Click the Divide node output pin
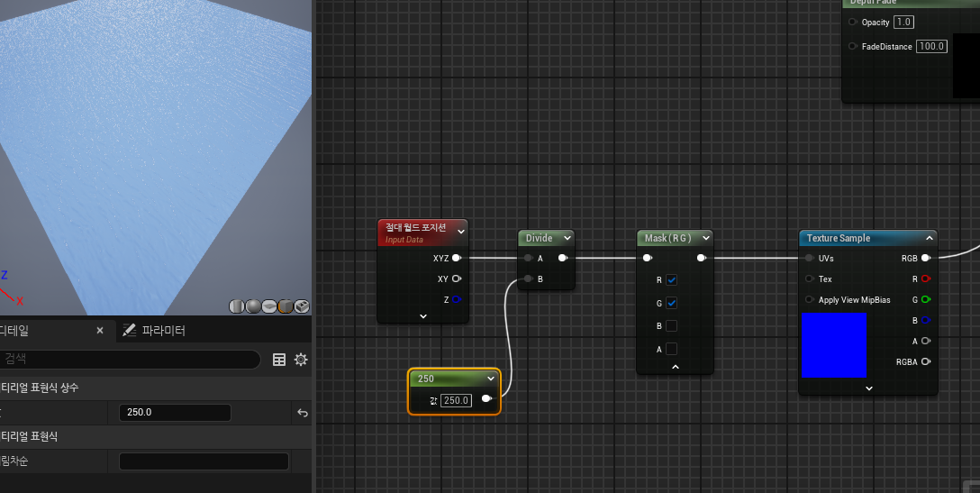Screen dimensions: 980x493 [563, 258]
